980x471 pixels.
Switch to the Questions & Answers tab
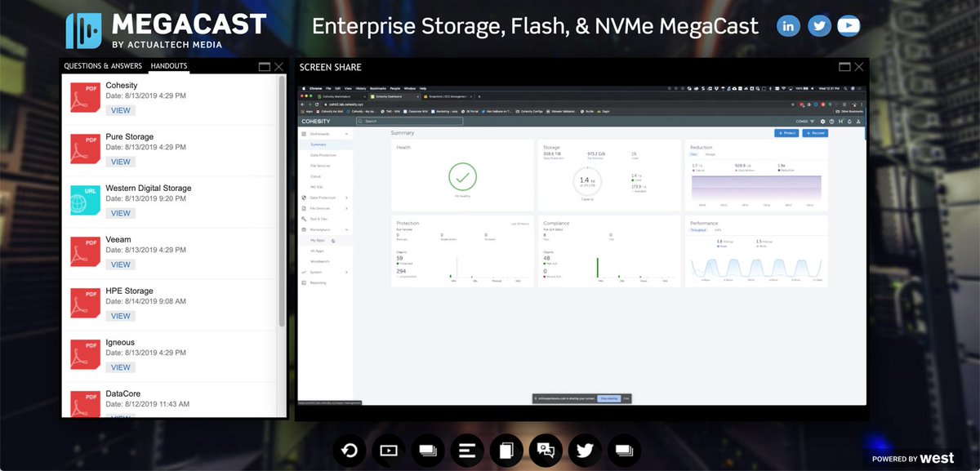(x=103, y=66)
